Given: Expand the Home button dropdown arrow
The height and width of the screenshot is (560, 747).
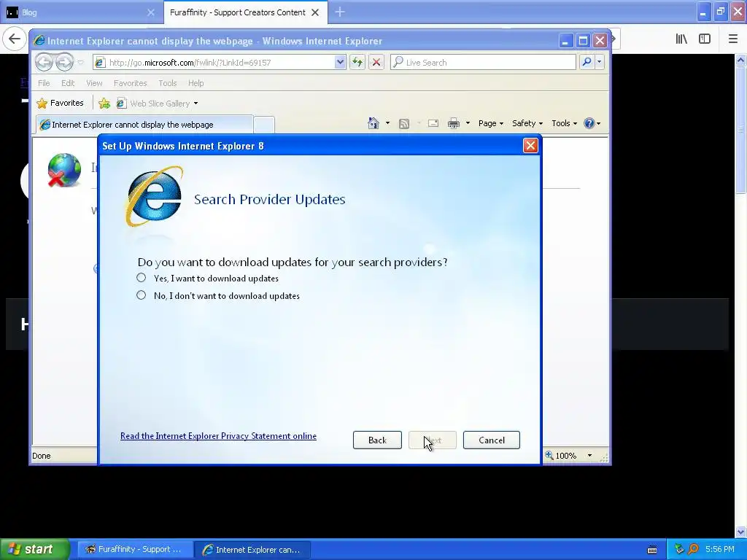Looking at the screenshot, I should [x=387, y=123].
